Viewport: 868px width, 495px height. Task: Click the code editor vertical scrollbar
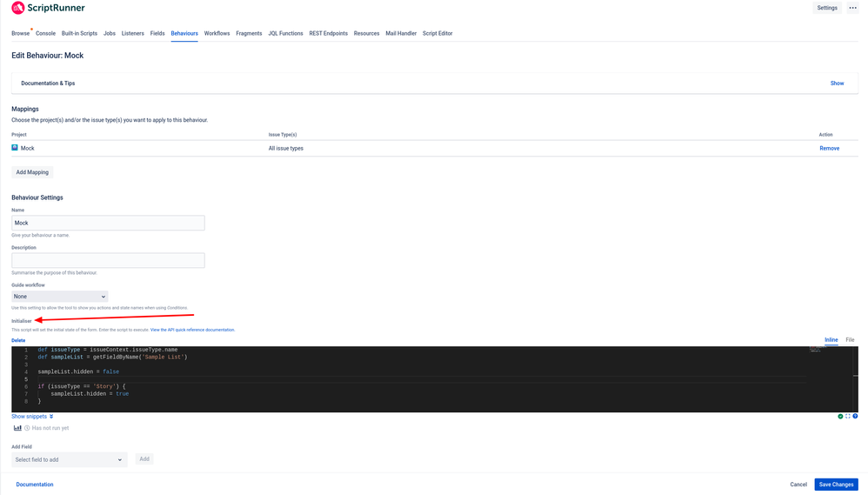(855, 379)
